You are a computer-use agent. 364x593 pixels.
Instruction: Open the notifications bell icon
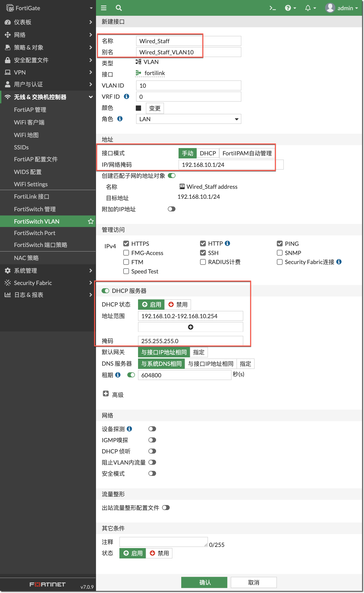[x=308, y=8]
